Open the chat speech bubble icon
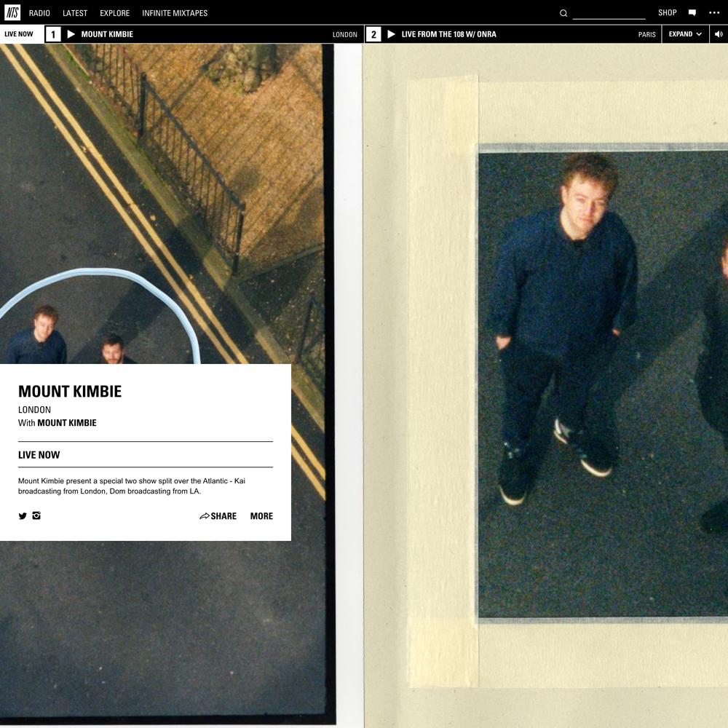The height and width of the screenshot is (728, 728). 692,13
